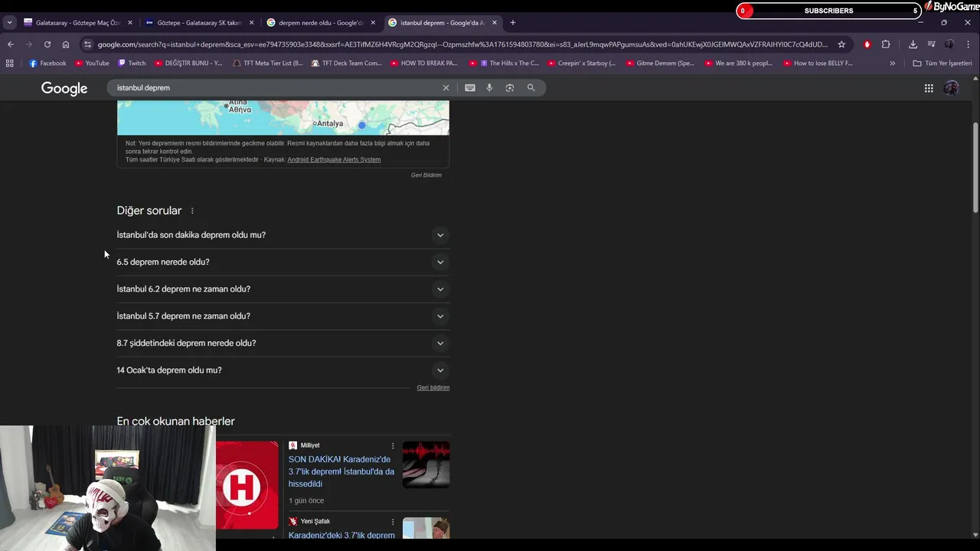Open "The Hills x The C" bookmark
This screenshot has height=551, width=980.
tap(504, 64)
